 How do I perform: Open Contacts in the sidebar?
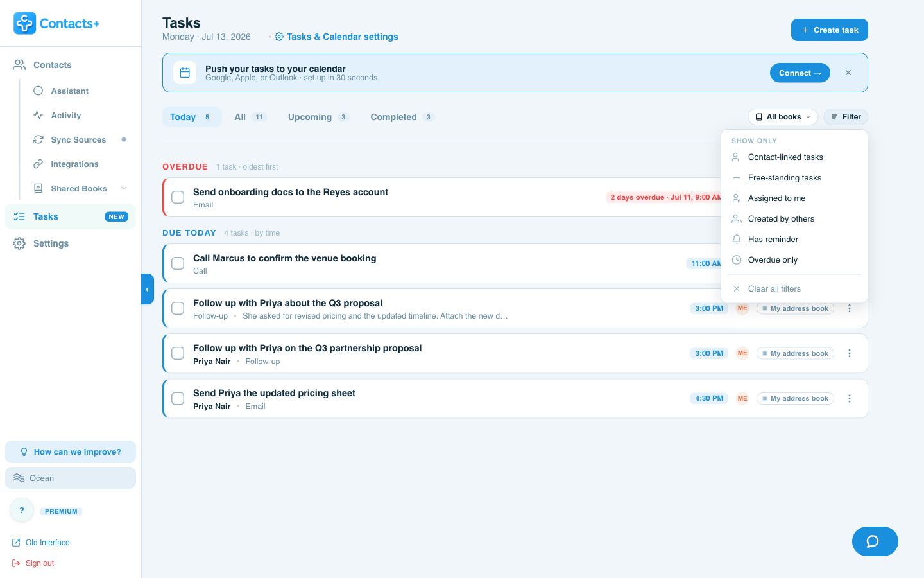[x=71, y=65]
